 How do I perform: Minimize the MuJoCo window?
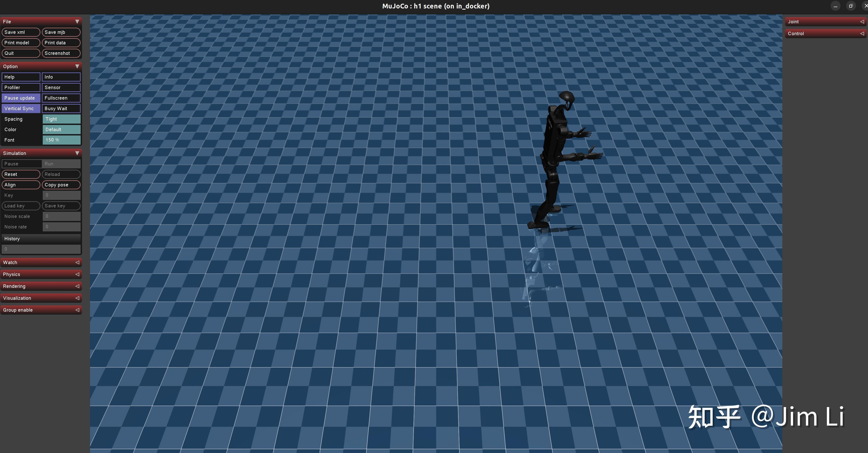pyautogui.click(x=835, y=6)
